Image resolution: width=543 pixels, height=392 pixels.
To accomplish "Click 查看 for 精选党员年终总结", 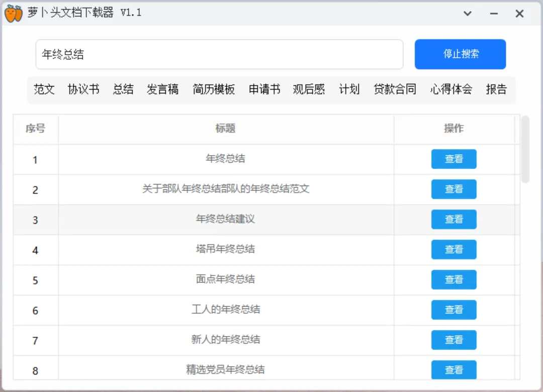I will point(454,370).
